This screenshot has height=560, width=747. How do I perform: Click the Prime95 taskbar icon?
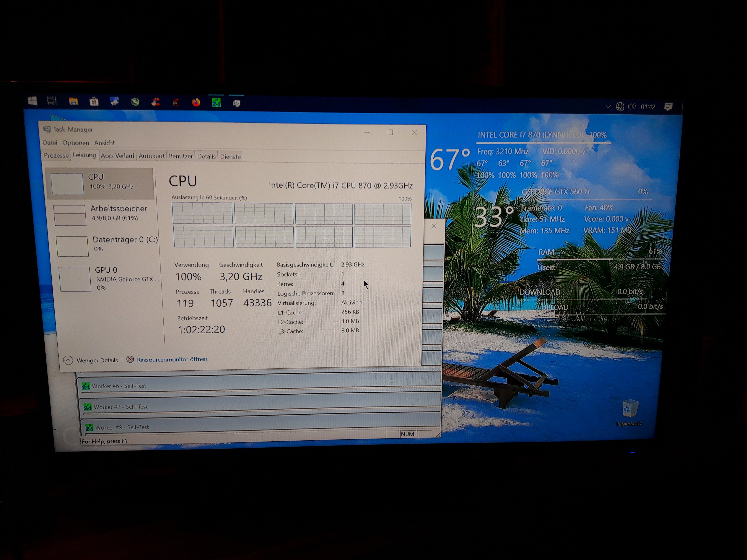(x=216, y=103)
